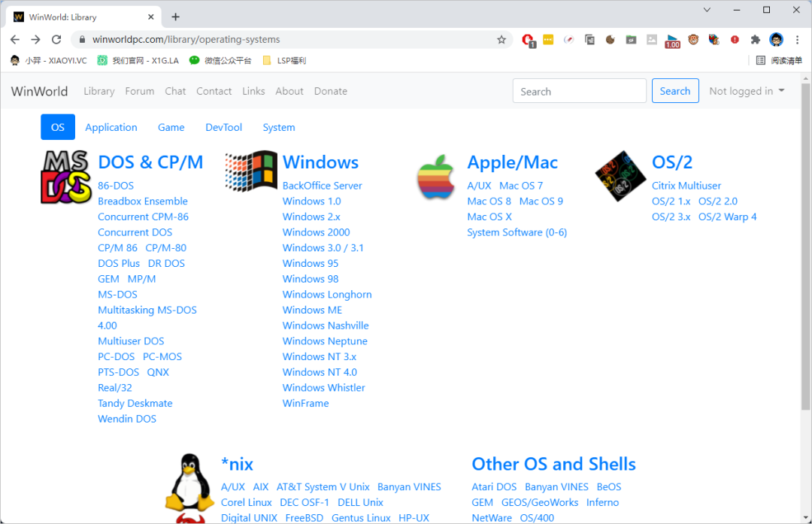The width and height of the screenshot is (812, 524).
Task: Open the Forum item in the navbar
Action: point(140,91)
